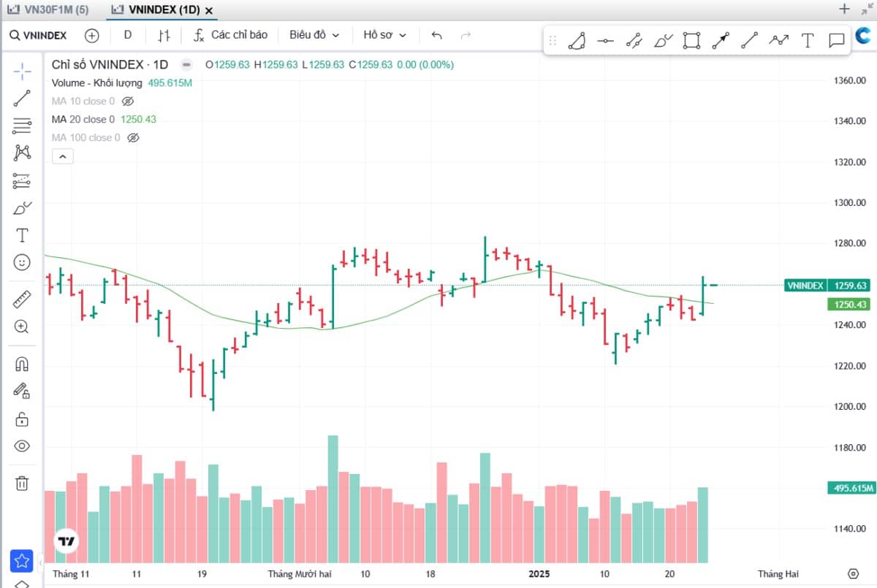The width and height of the screenshot is (877, 588).
Task: Open Các chỉ báo indicators menu
Action: tap(231, 35)
